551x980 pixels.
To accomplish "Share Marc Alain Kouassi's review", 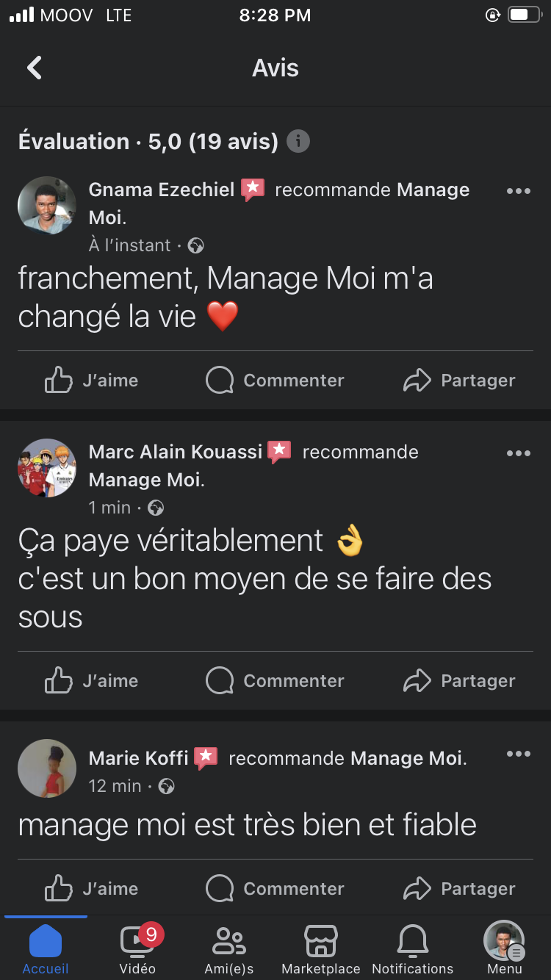I will point(459,681).
